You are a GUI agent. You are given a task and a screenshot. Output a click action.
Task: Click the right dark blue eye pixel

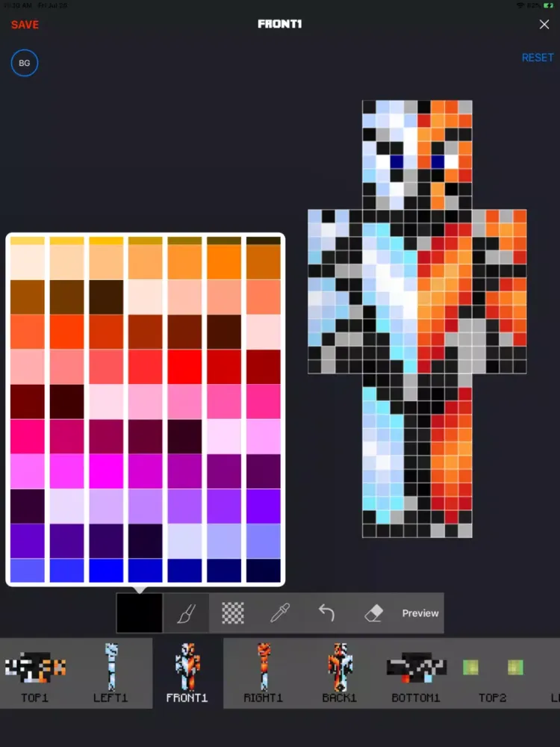click(438, 162)
